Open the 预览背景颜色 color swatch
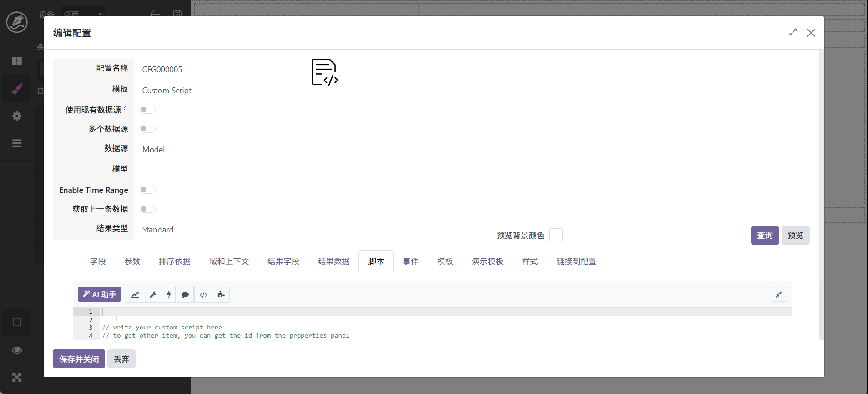Screen dimensions: 868x394 tap(555, 235)
